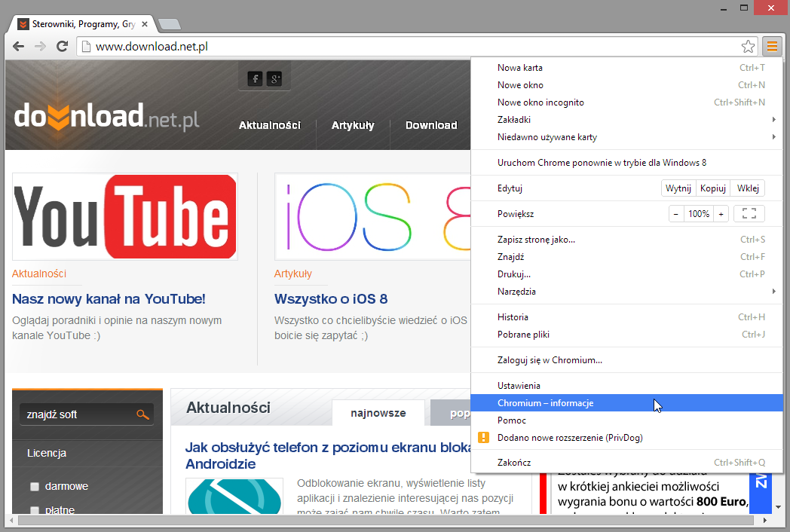Image resolution: width=790 pixels, height=532 pixels.
Task: Click the orange search magnifier icon
Action: pyautogui.click(x=142, y=414)
